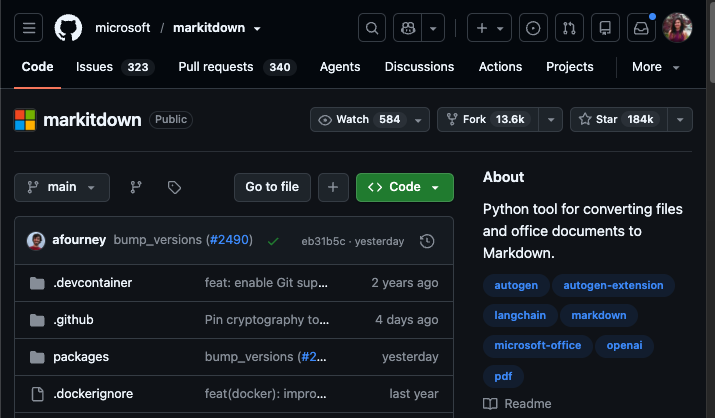
Task: Open afourney author link
Action: pos(79,240)
